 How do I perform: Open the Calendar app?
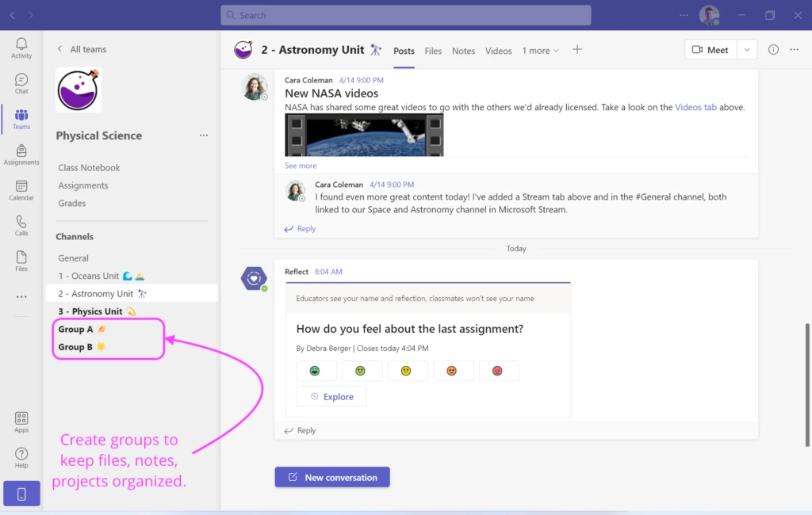[21, 190]
